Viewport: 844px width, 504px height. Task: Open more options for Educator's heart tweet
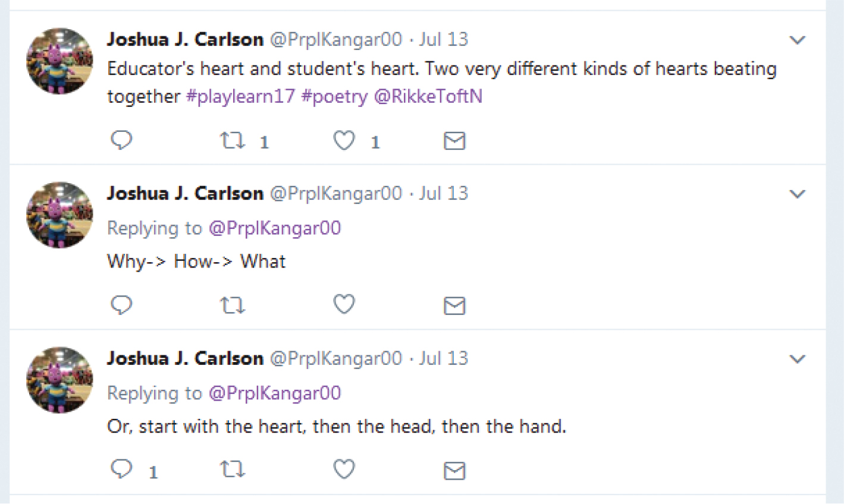[797, 40]
